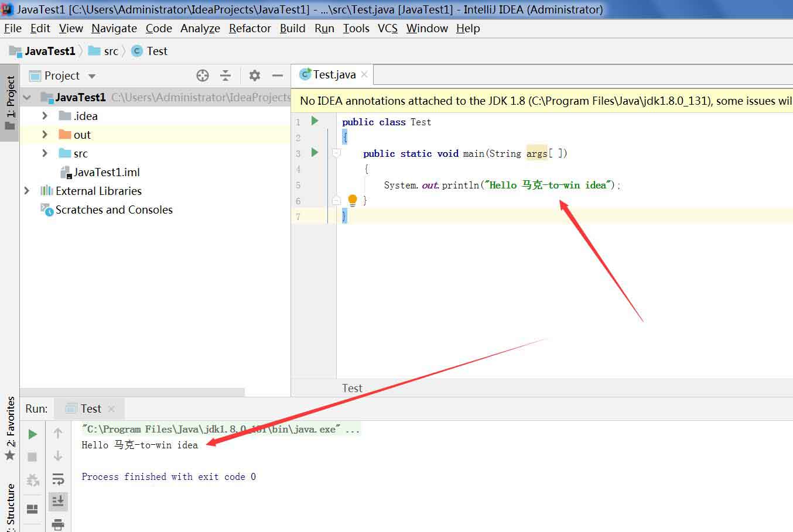Click Test in editor breadcrumb bar
This screenshot has height=532, width=793.
(352, 388)
